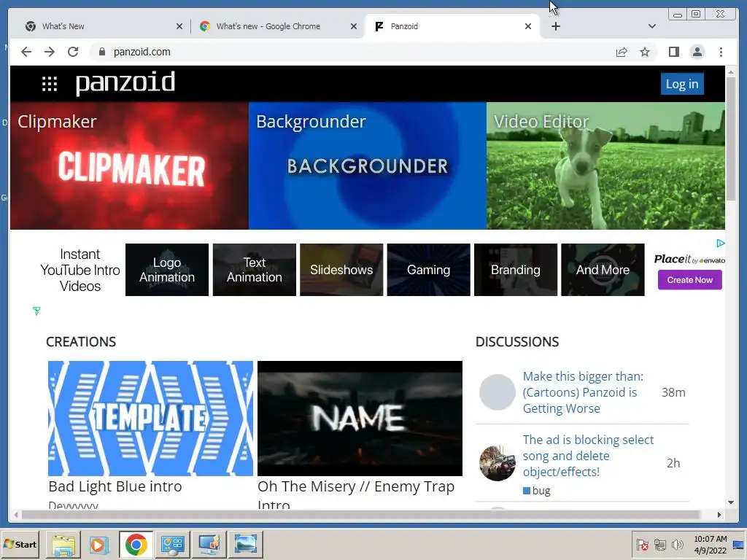Open Text Animation ad tile
The height and width of the screenshot is (560, 747).
tap(255, 270)
